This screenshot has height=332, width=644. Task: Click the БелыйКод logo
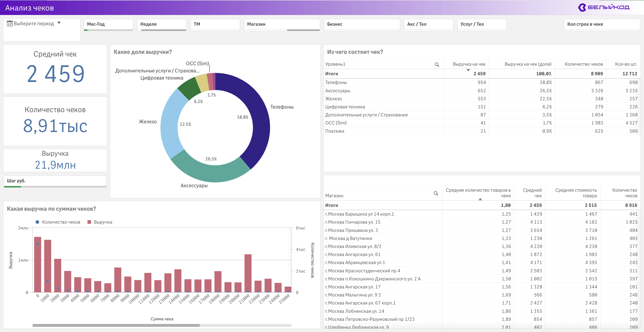(x=603, y=7)
